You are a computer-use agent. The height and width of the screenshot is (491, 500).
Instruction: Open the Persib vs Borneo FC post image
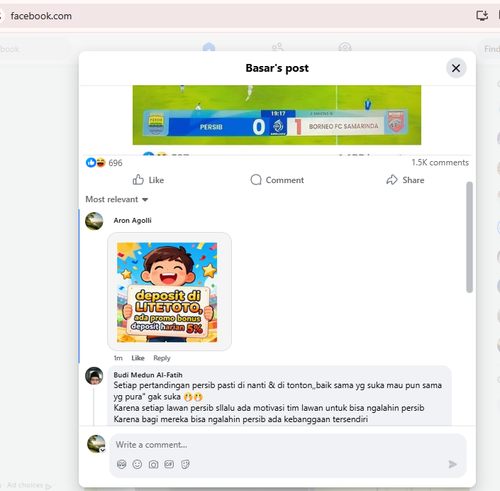(x=277, y=115)
